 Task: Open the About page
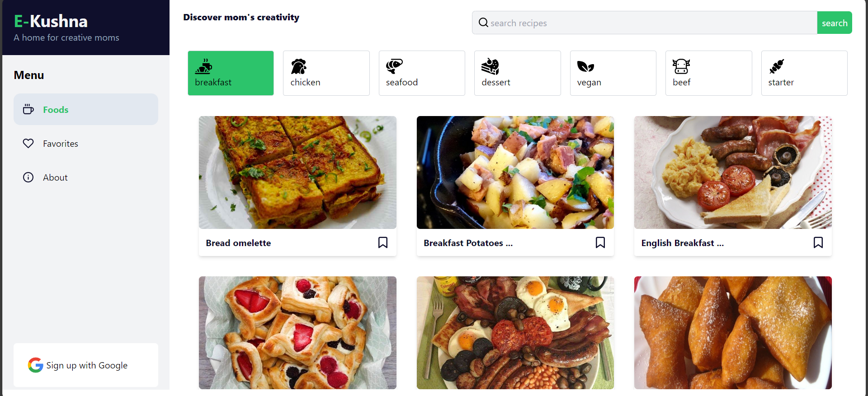pyautogui.click(x=86, y=177)
